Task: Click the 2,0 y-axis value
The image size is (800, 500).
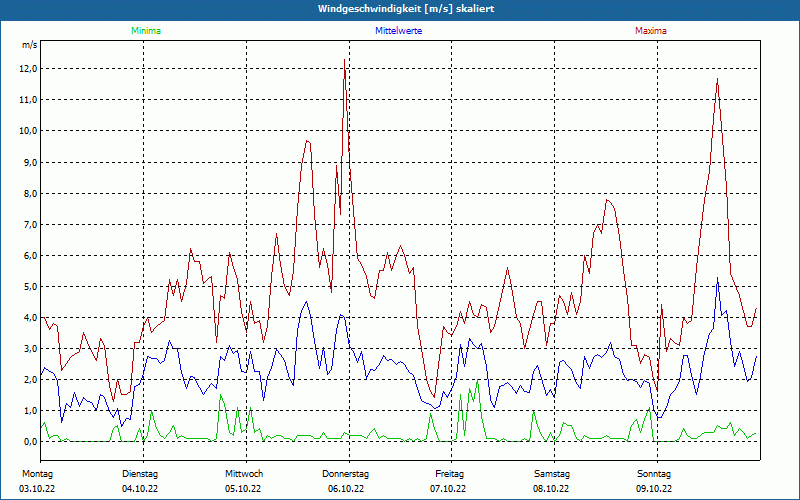Action: coord(31,380)
